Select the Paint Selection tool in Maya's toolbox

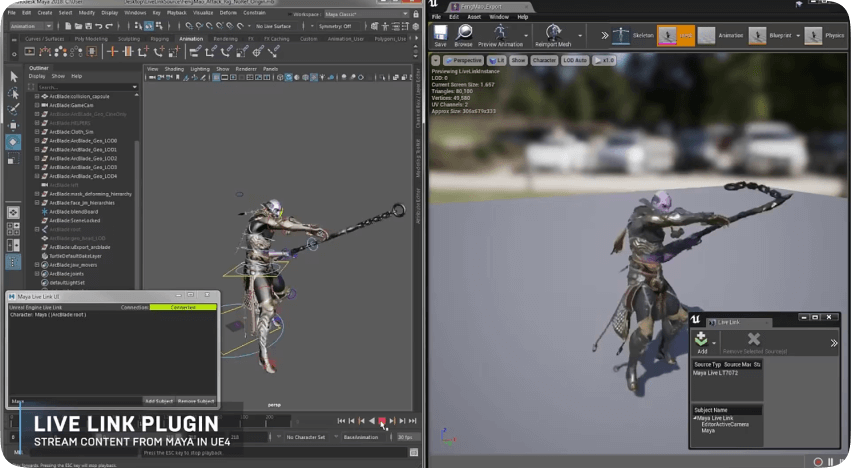coord(14,109)
